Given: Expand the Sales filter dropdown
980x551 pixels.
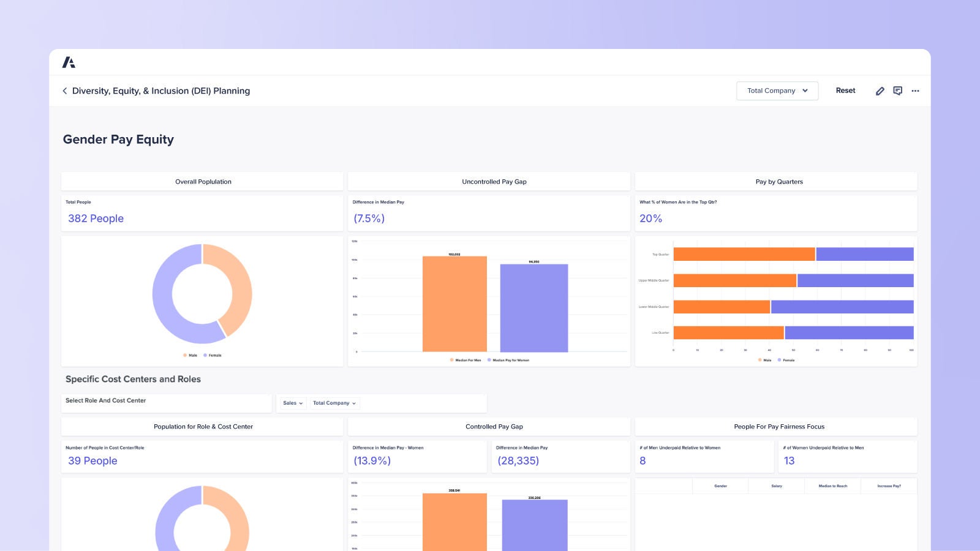Looking at the screenshot, I should click(x=292, y=403).
